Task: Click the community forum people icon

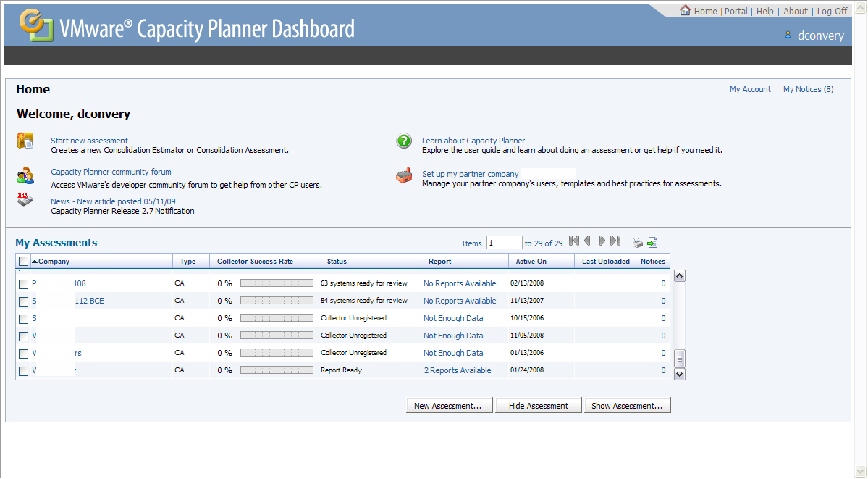Action: [x=25, y=176]
